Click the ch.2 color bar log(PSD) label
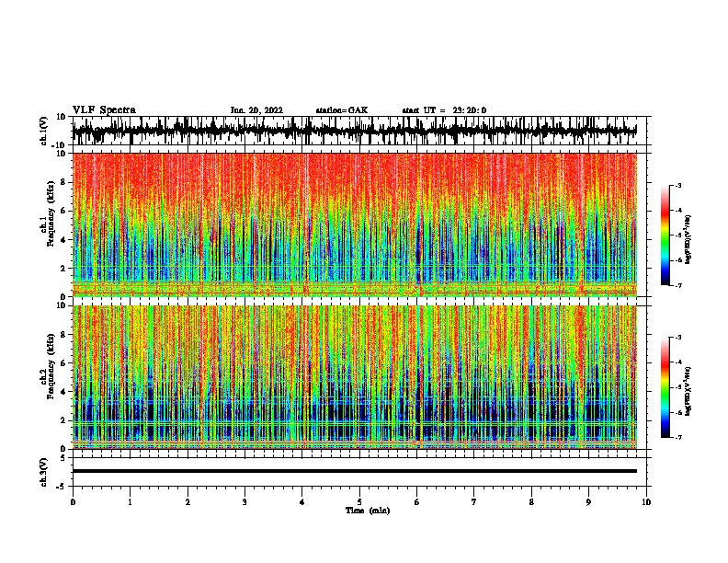728x563 pixels. click(688, 391)
